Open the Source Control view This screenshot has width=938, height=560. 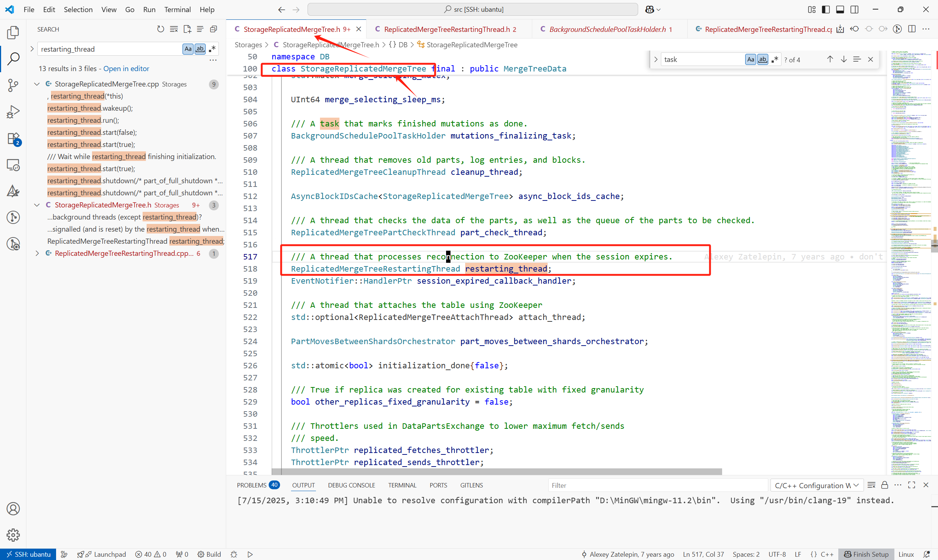pyautogui.click(x=13, y=85)
